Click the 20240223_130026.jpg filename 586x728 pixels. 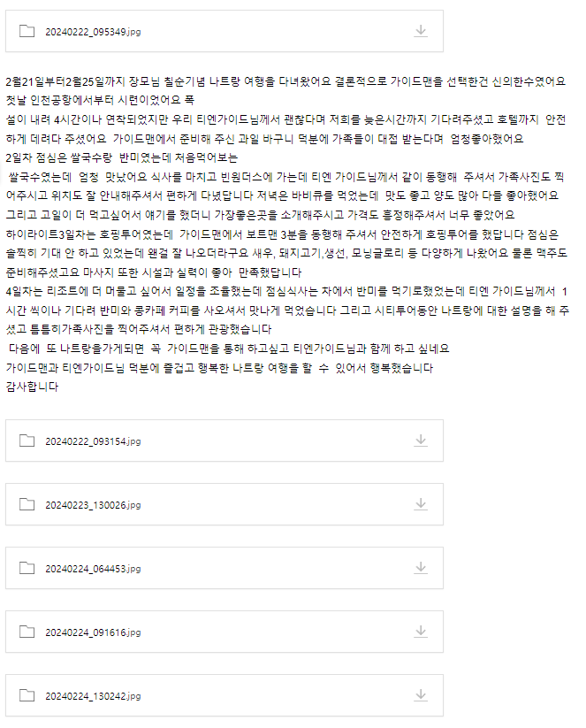coord(93,505)
